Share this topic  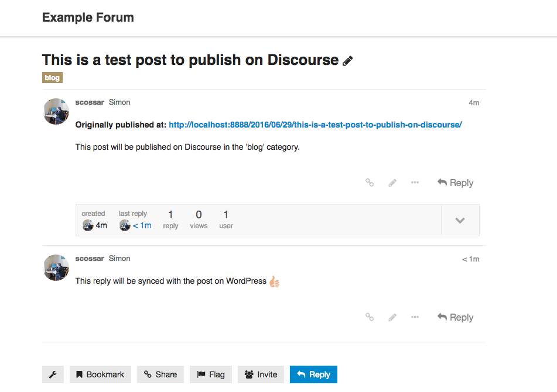pyautogui.click(x=160, y=374)
